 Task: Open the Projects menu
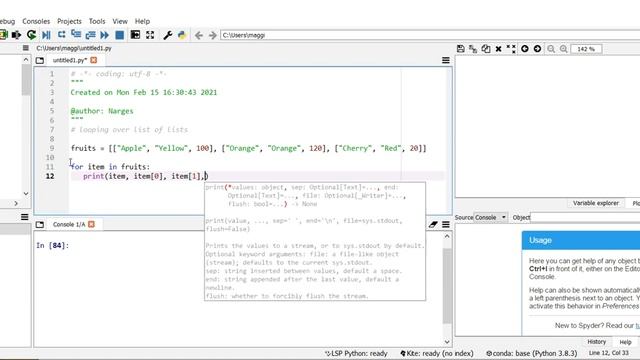pos(69,21)
